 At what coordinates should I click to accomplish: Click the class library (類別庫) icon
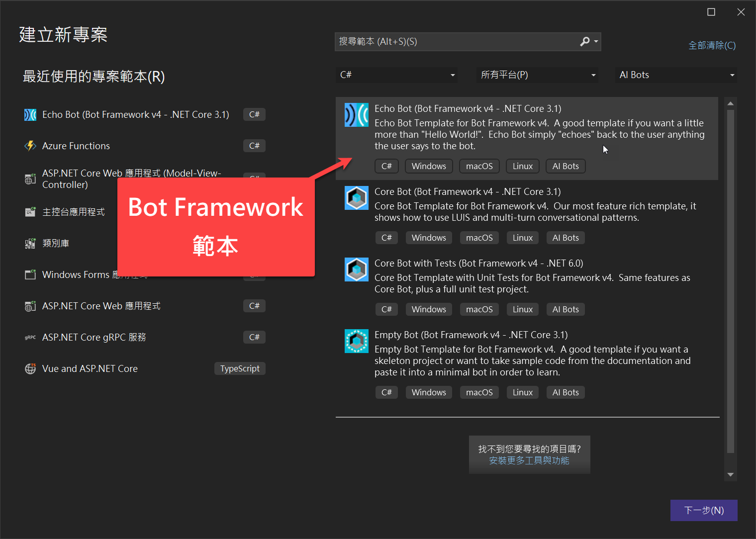30,244
